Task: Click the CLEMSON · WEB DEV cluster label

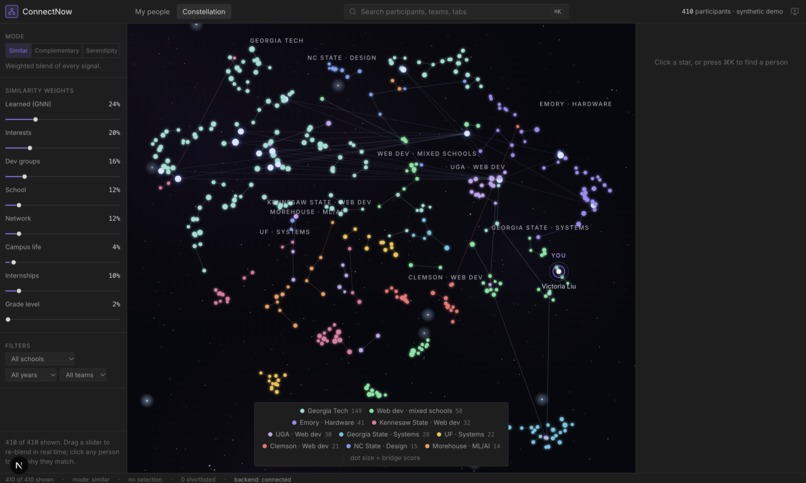Action: point(445,277)
